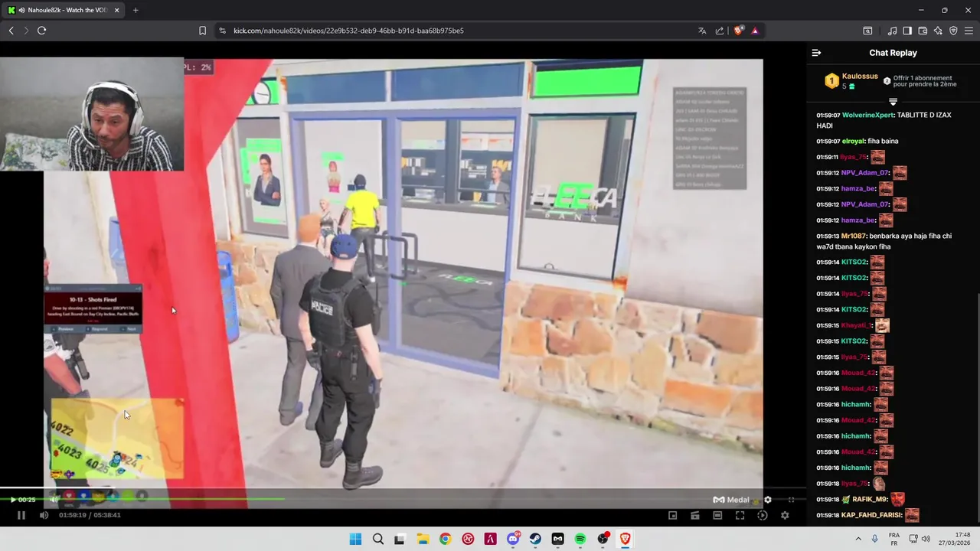Click the Kaulossus rank 1 badge

click(831, 80)
